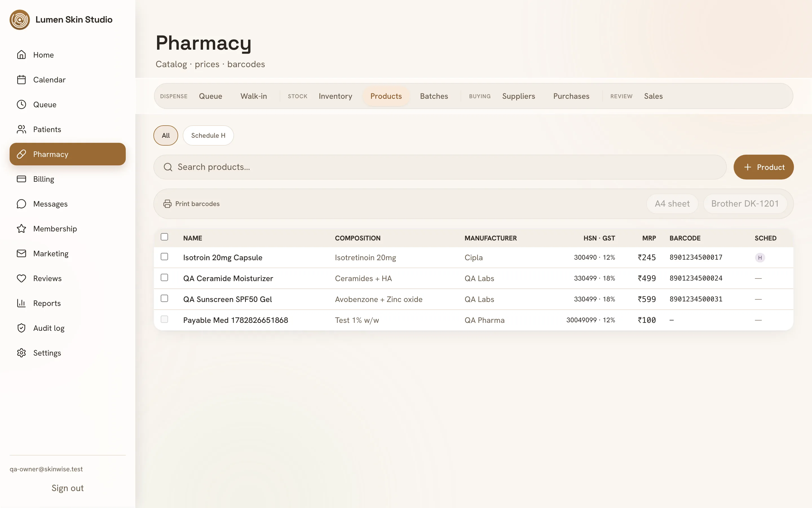Click the NAME column header
The height and width of the screenshot is (508, 812).
(193, 238)
